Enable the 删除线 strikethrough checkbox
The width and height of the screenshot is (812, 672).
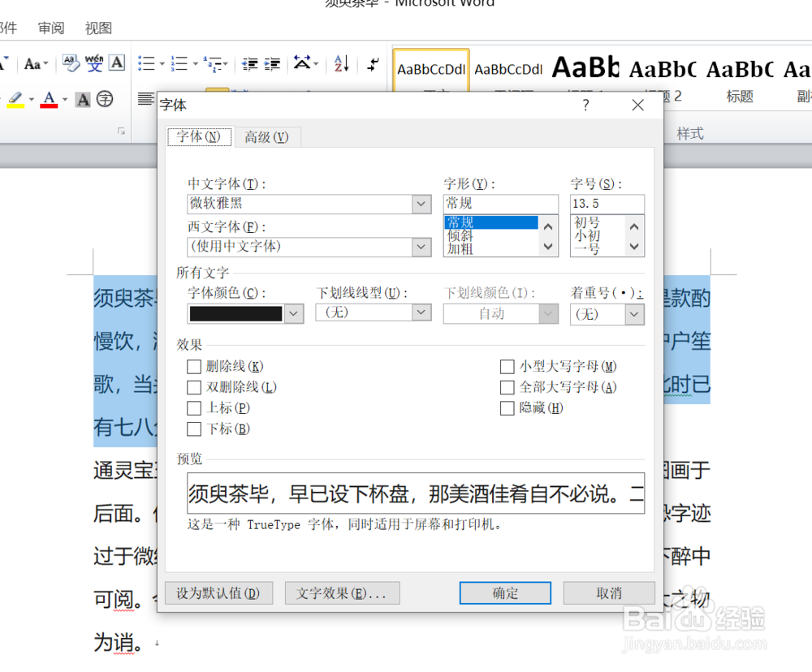click(x=194, y=366)
